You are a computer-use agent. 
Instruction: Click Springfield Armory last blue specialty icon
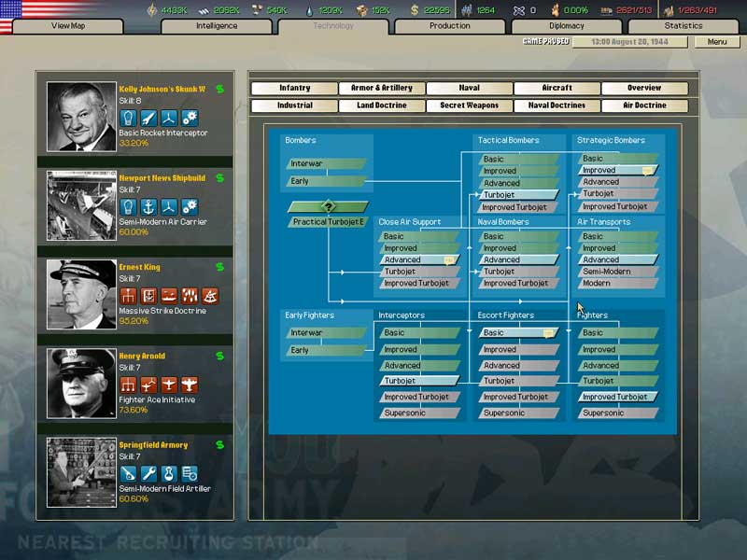pos(190,474)
